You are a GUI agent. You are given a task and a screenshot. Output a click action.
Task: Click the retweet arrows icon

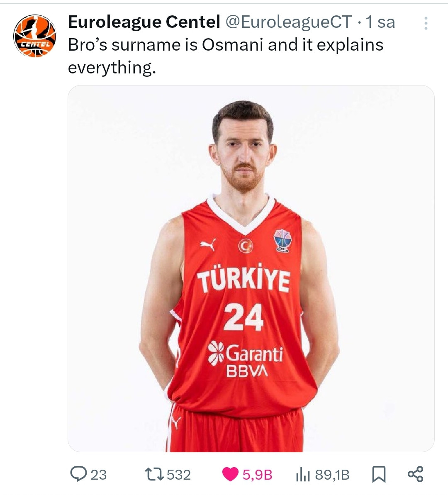click(154, 474)
